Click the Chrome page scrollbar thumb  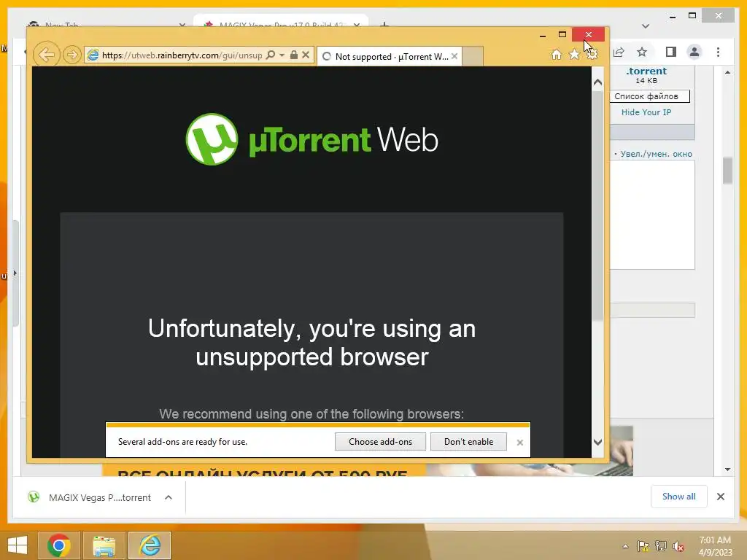[x=727, y=170]
